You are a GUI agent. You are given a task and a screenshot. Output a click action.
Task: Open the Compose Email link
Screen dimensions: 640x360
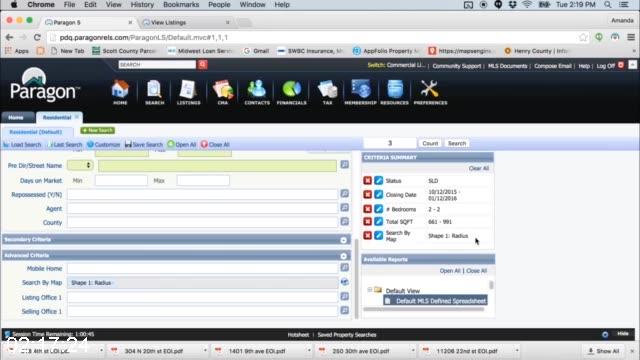tap(553, 66)
